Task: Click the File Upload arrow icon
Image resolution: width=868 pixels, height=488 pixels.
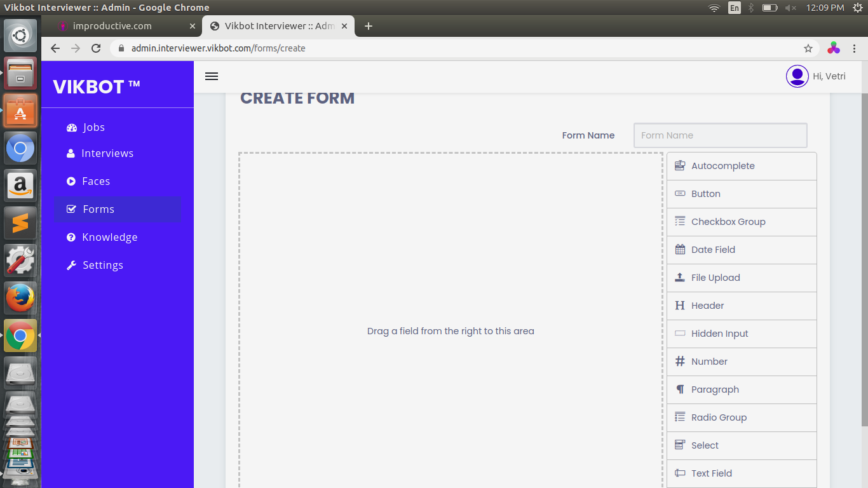Action: point(680,278)
